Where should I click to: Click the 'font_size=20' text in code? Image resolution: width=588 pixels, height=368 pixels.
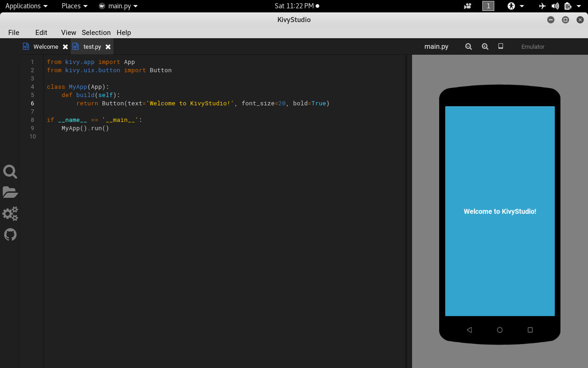264,103
